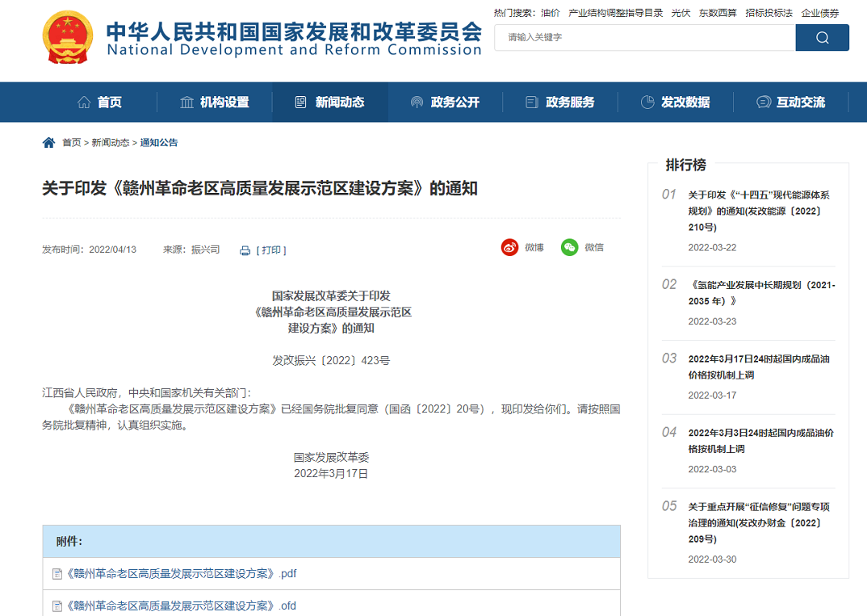Switch to the 机构设置 section
Viewport: 867px width, 616px height.
point(224,102)
